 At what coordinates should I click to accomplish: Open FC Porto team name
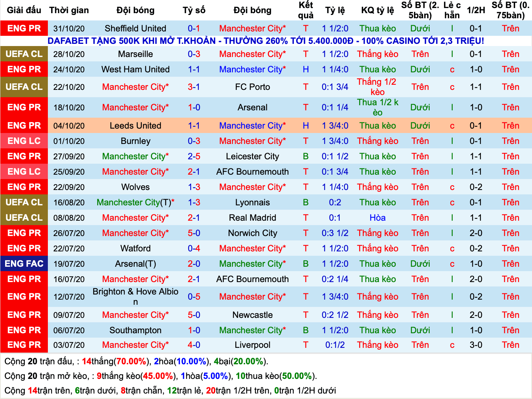click(252, 87)
